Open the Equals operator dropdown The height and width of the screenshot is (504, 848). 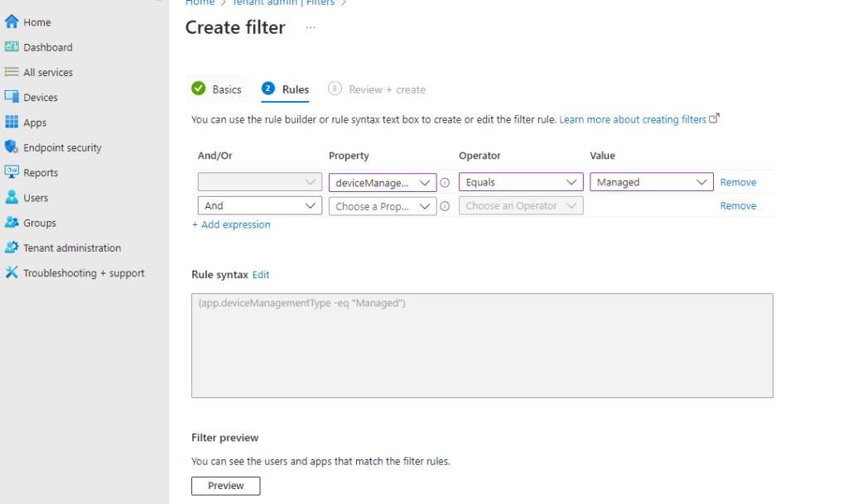[521, 182]
